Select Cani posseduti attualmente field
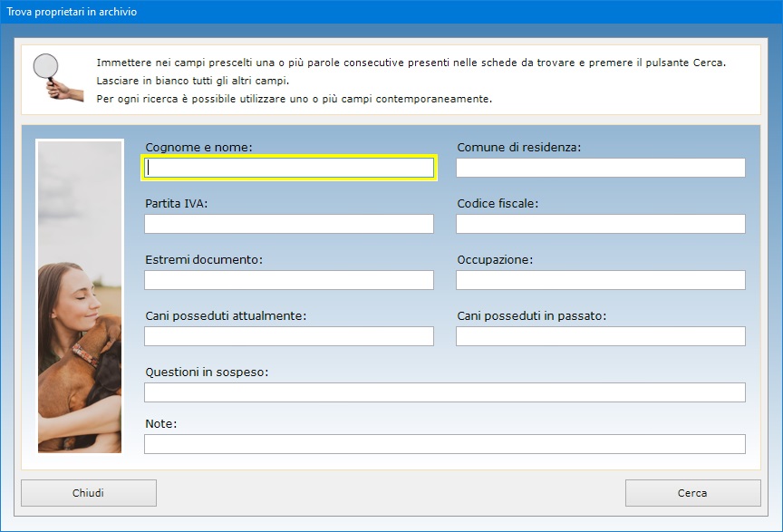Image resolution: width=783 pixels, height=532 pixels. 289,336
